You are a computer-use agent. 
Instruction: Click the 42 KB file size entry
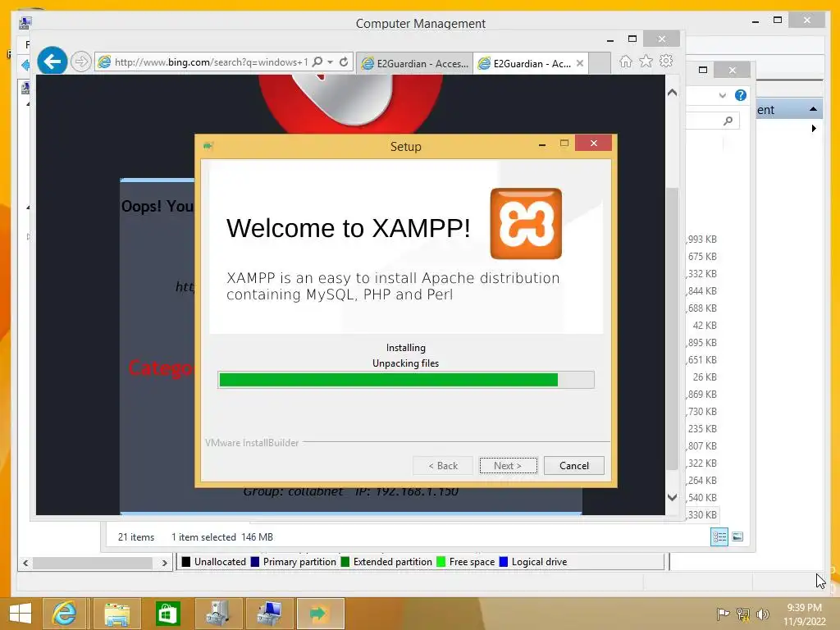click(x=705, y=326)
